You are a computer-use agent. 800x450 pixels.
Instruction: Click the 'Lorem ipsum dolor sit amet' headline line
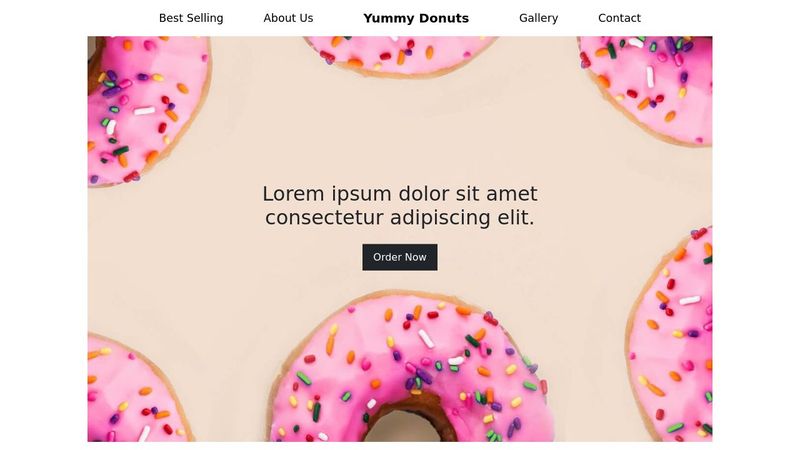click(x=399, y=194)
